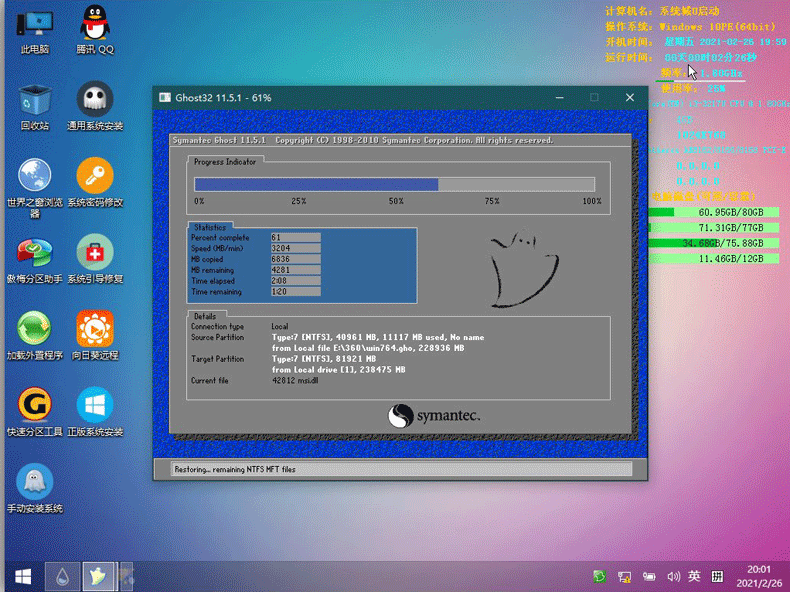The width and height of the screenshot is (790, 592).
Task: Select the 手动安装系统 desktop icon
Action: pyautogui.click(x=35, y=482)
